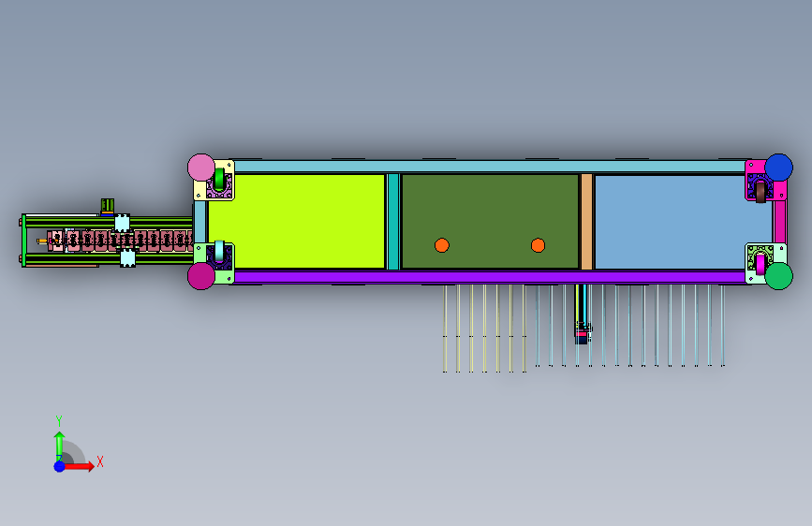The height and width of the screenshot is (526, 812).
Task: Select the teal divider bar between panels
Action: [x=393, y=222]
